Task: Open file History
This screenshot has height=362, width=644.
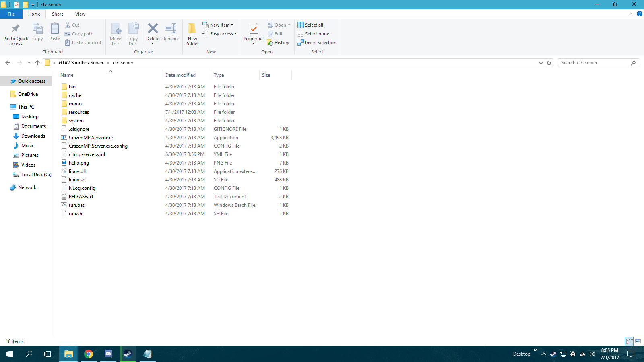Action: tap(278, 43)
